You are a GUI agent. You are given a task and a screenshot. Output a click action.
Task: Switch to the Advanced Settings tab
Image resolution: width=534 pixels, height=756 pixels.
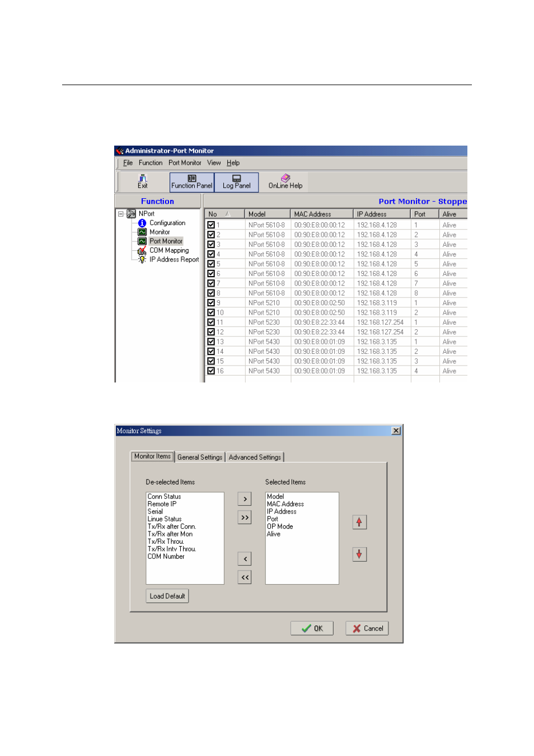255,457
